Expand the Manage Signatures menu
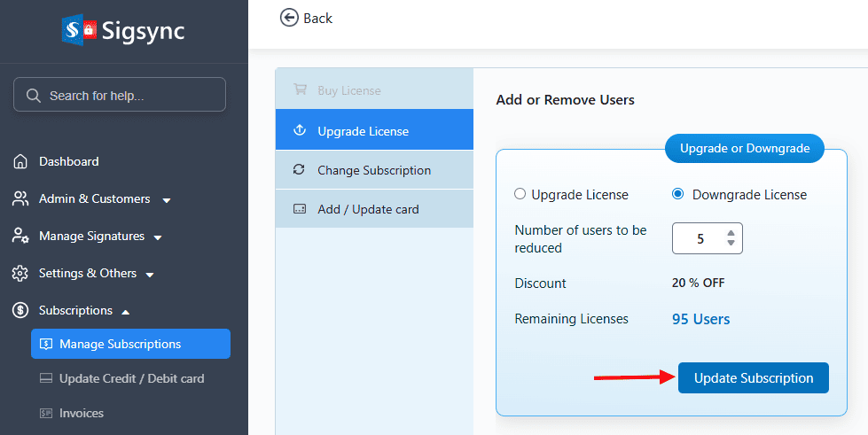Viewport: 868px width, 435px height. coord(157,237)
